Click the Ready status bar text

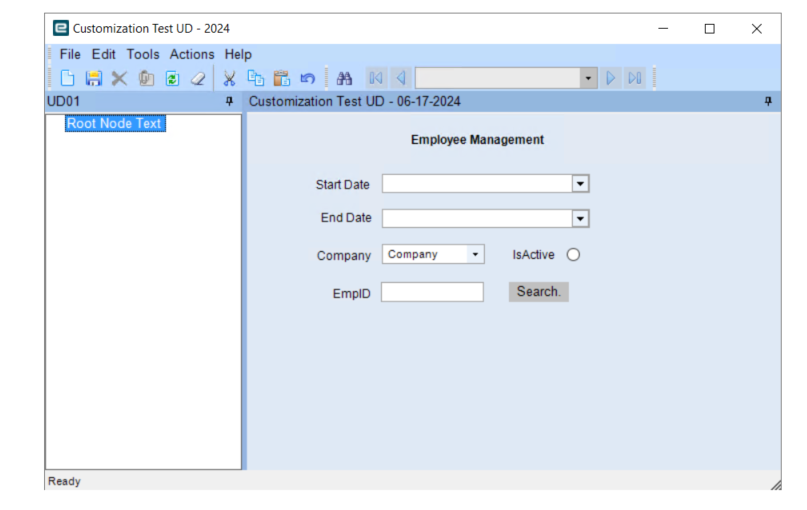point(64,481)
